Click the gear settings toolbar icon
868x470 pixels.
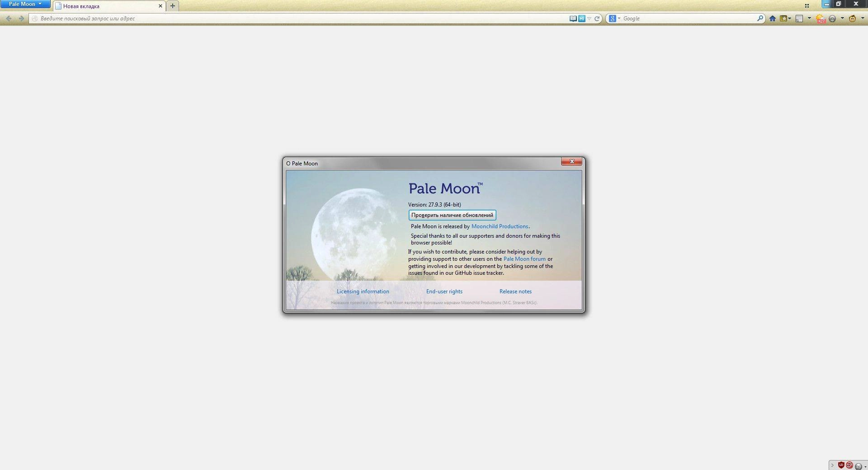pos(832,19)
